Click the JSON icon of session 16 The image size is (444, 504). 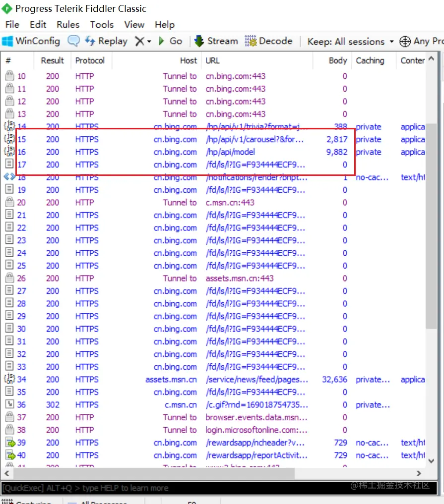pyautogui.click(x=9, y=151)
